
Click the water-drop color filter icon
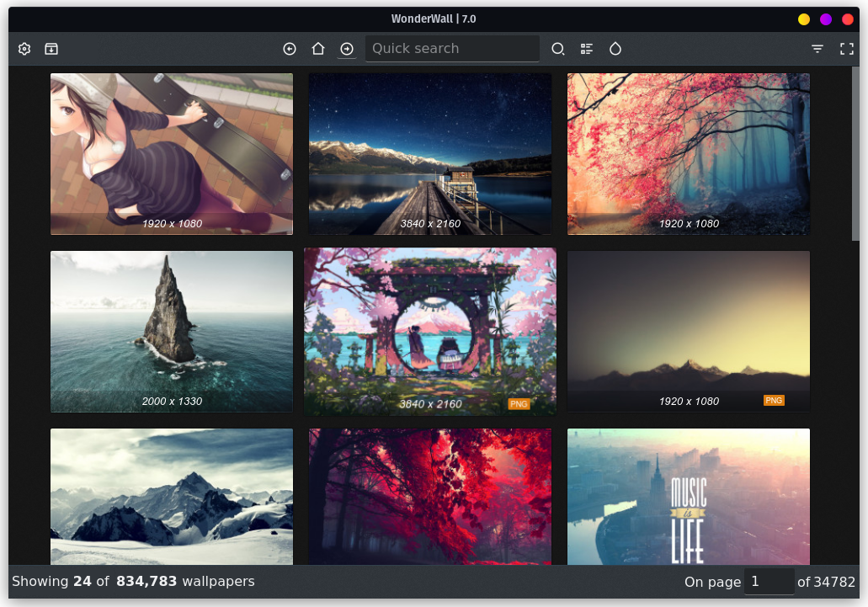[615, 49]
